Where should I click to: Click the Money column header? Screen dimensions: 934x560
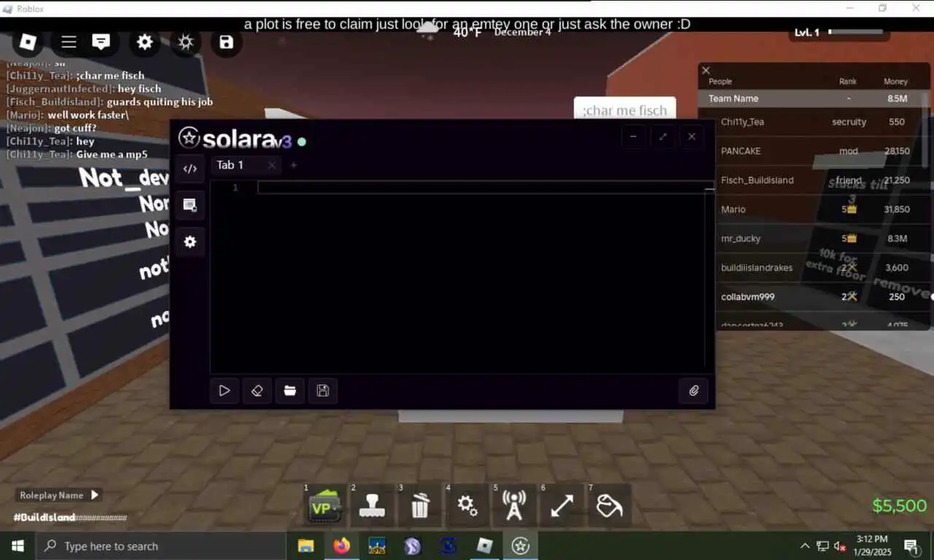pyautogui.click(x=895, y=82)
